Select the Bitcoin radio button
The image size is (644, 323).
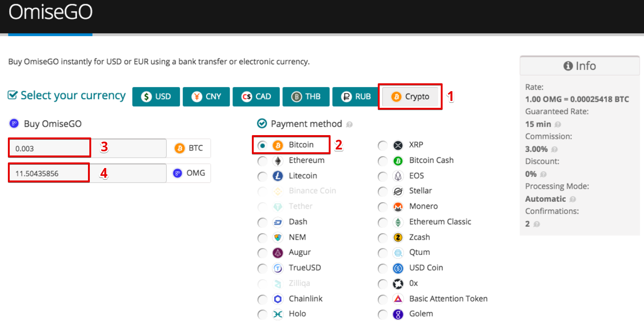(263, 145)
